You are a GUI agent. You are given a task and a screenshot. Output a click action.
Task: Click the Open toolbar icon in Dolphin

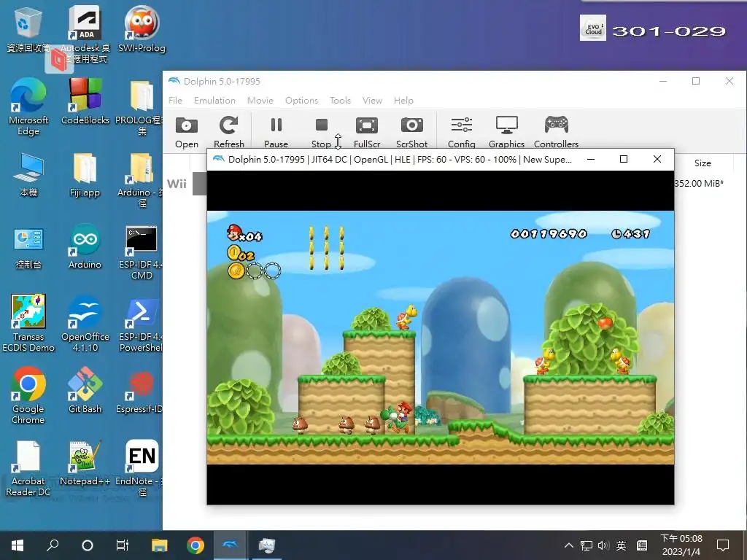pyautogui.click(x=186, y=133)
